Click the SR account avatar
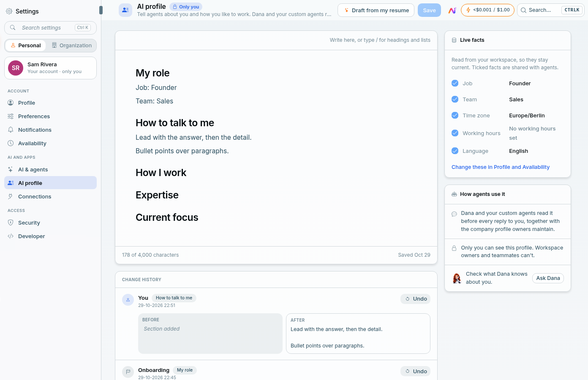The height and width of the screenshot is (380, 588). click(x=16, y=68)
